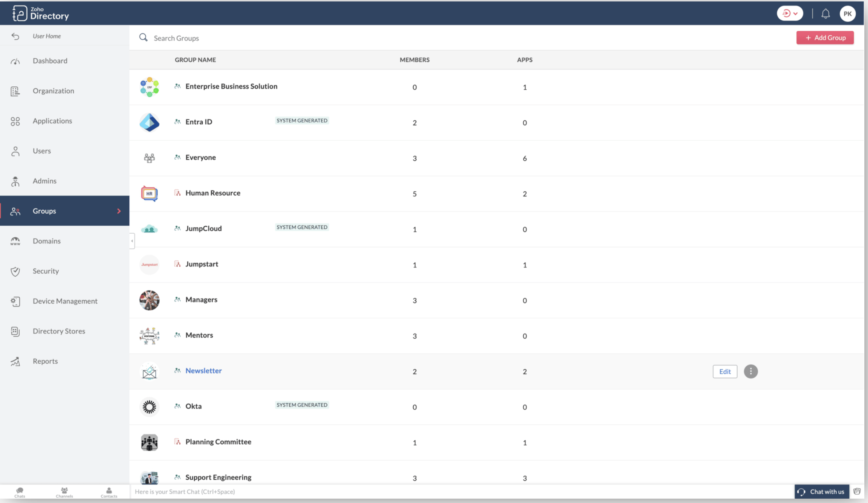The height and width of the screenshot is (503, 868).
Task: Open the Admins section icon
Action: pos(15,181)
